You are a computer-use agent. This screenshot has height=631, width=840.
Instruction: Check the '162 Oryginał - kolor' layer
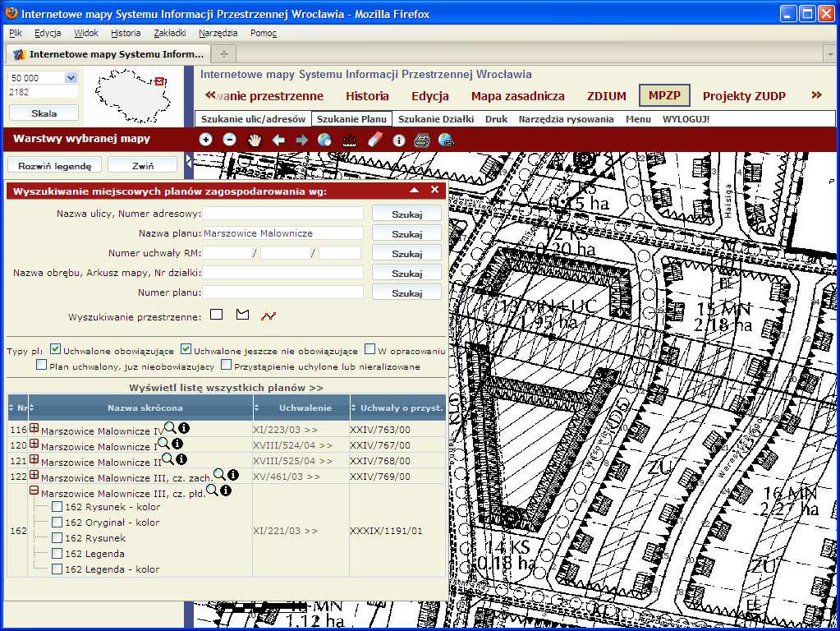[57, 523]
